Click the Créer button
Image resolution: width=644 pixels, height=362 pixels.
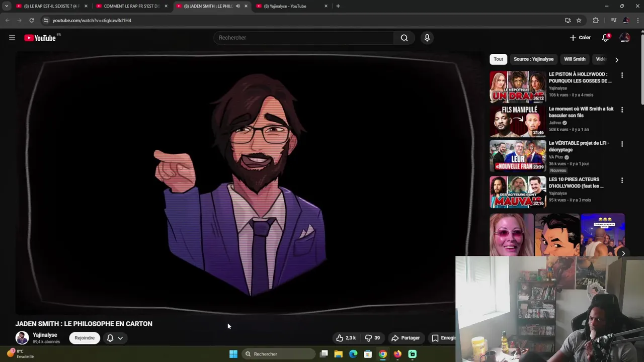pyautogui.click(x=580, y=38)
